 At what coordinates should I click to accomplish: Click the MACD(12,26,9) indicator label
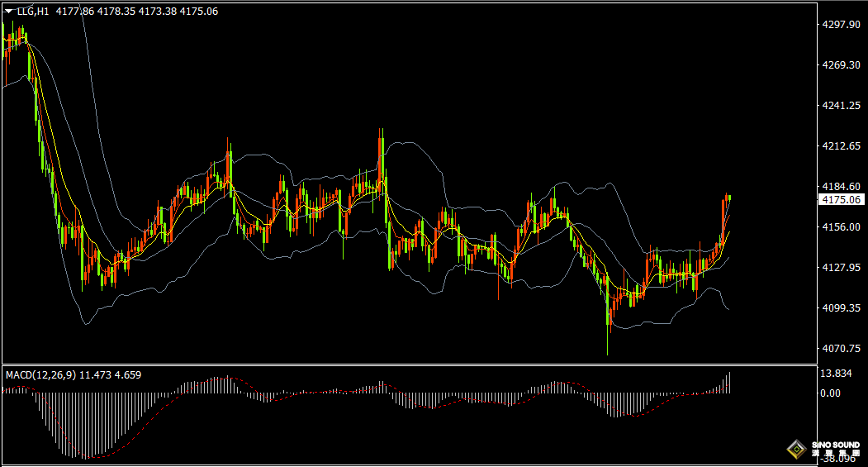pyautogui.click(x=41, y=375)
